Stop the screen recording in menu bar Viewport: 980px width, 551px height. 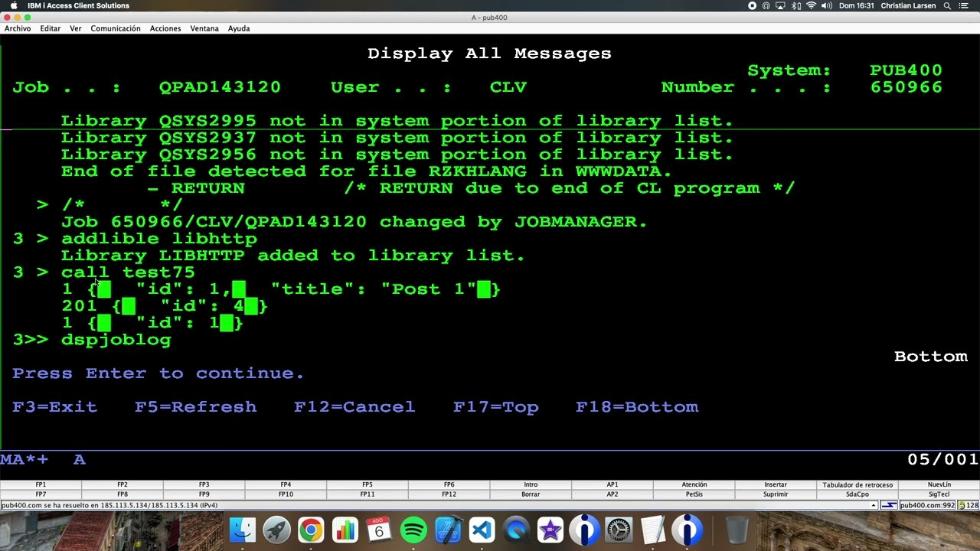[x=752, y=5]
